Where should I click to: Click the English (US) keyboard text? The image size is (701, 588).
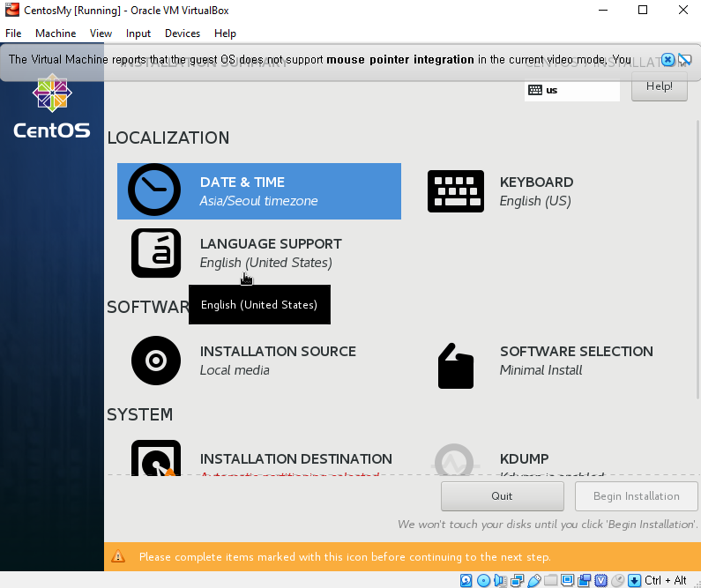click(535, 201)
